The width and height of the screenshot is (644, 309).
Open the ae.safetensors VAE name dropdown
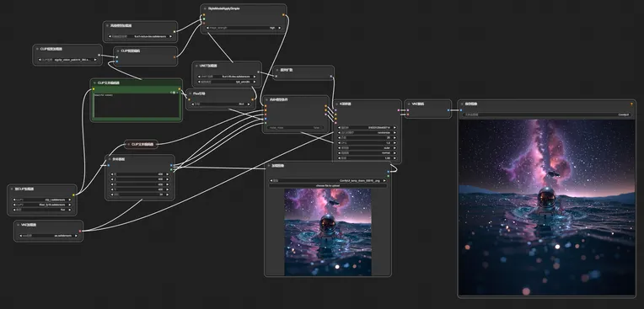pos(48,236)
